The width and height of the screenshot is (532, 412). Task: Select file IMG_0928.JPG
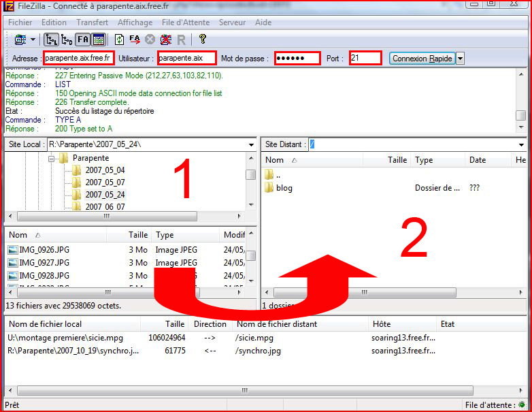click(x=44, y=275)
